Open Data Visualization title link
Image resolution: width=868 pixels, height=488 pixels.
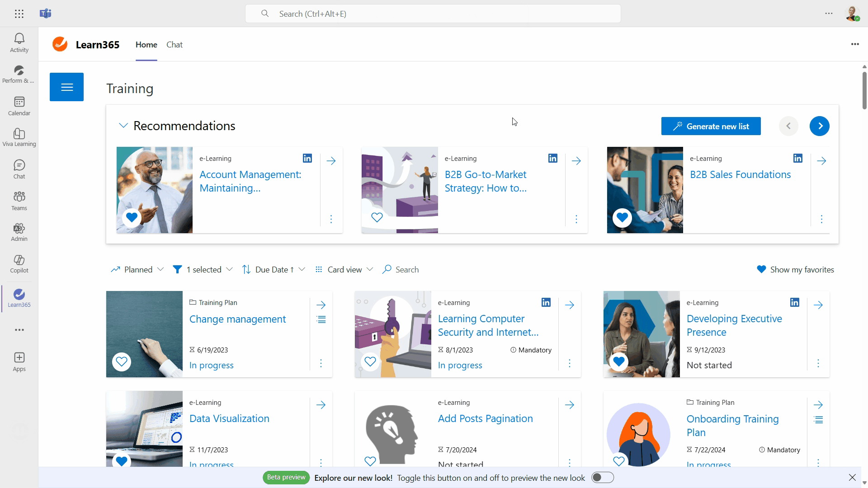(x=229, y=418)
